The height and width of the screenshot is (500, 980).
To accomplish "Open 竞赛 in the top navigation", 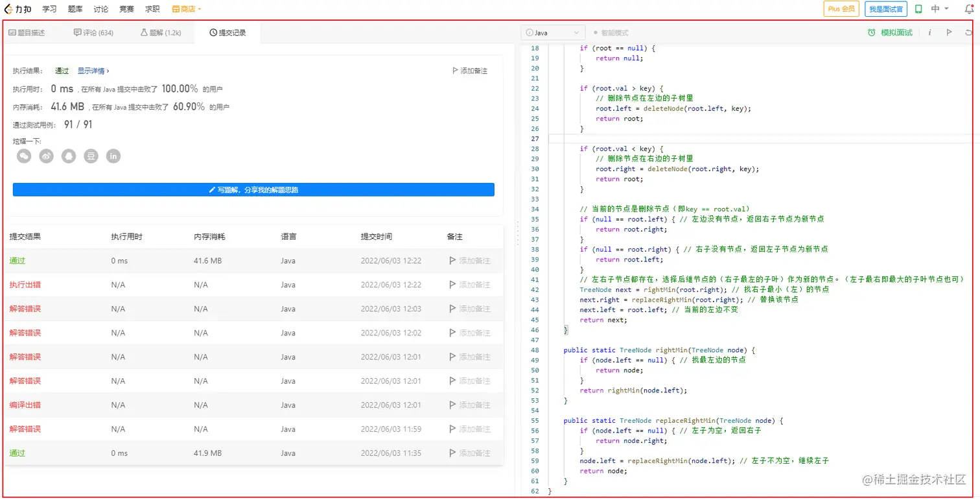I will tap(127, 9).
